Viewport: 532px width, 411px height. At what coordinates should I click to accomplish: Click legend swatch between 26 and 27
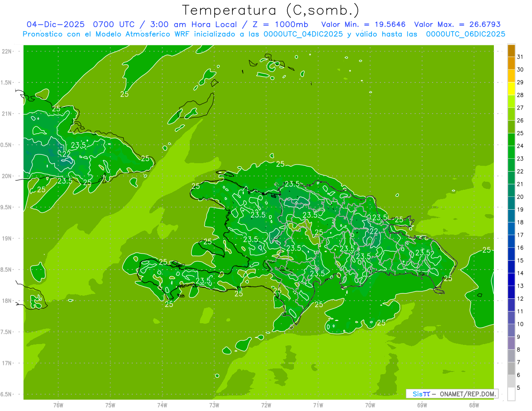511,114
